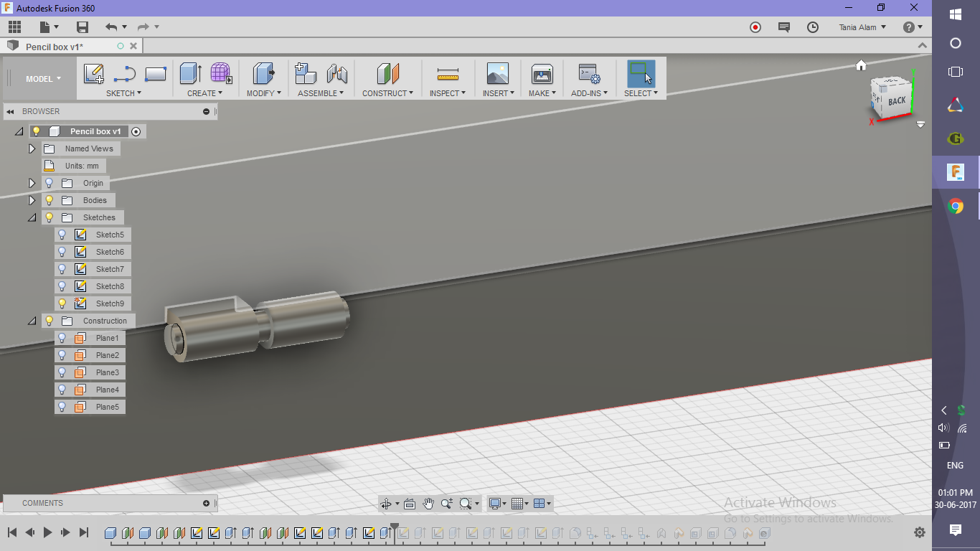Jump to timeline end

(x=83, y=532)
